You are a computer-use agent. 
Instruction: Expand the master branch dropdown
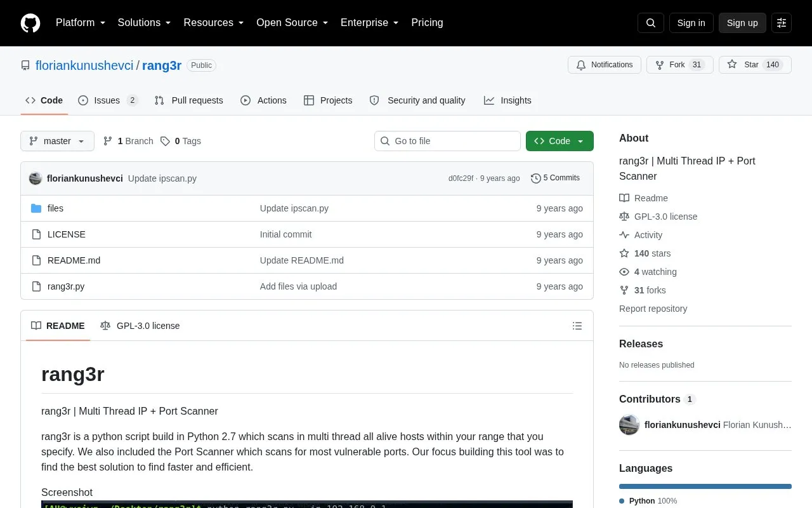tap(57, 141)
